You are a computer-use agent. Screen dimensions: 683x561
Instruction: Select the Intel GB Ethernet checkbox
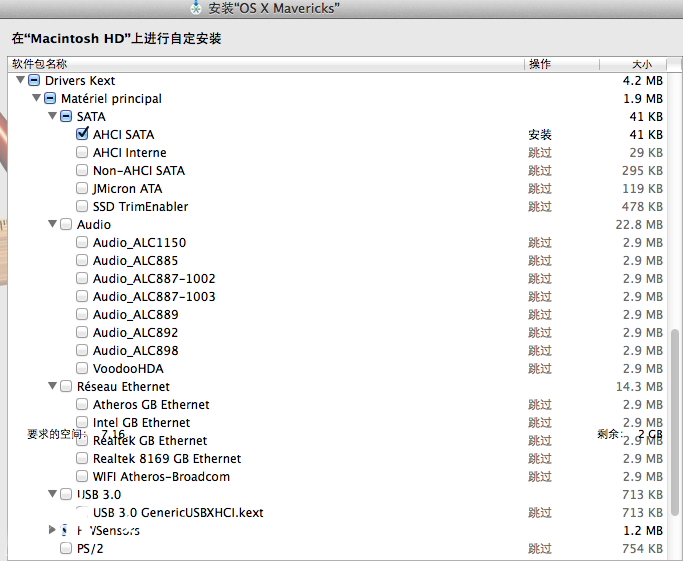pyautogui.click(x=82, y=422)
